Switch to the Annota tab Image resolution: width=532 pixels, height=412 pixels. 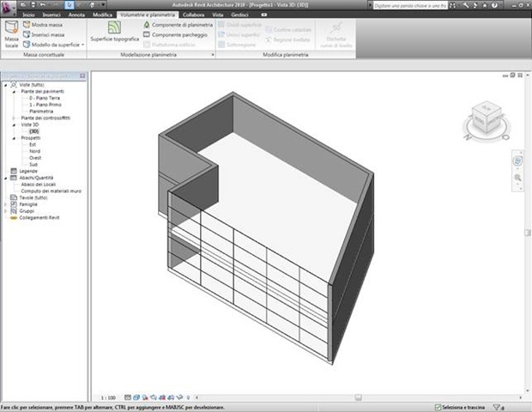tap(76, 15)
